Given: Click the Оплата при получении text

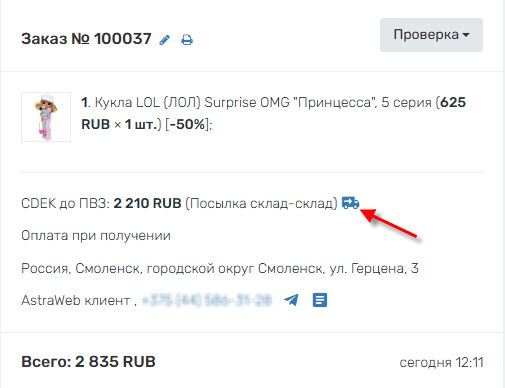Looking at the screenshot, I should coord(96,235).
